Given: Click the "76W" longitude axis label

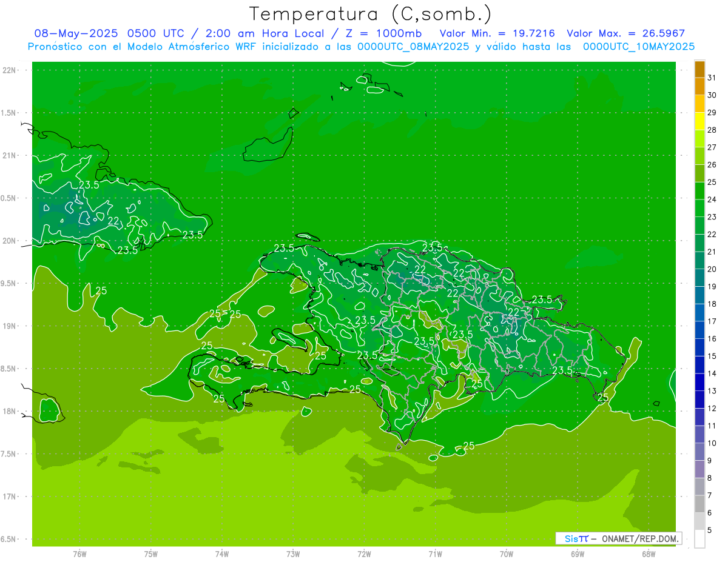Looking at the screenshot, I should click(79, 554).
